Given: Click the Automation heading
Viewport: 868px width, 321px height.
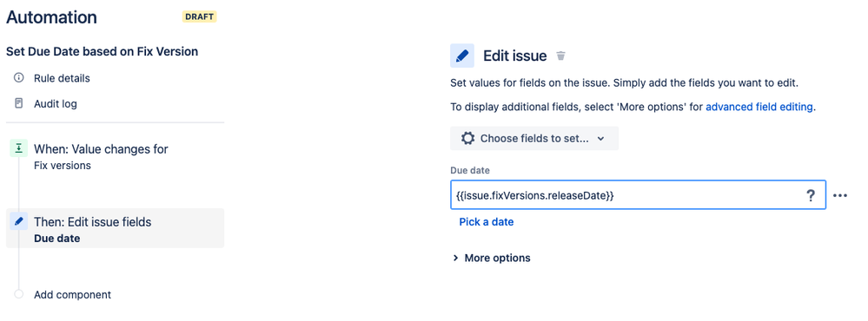Looking at the screenshot, I should click(x=51, y=17).
